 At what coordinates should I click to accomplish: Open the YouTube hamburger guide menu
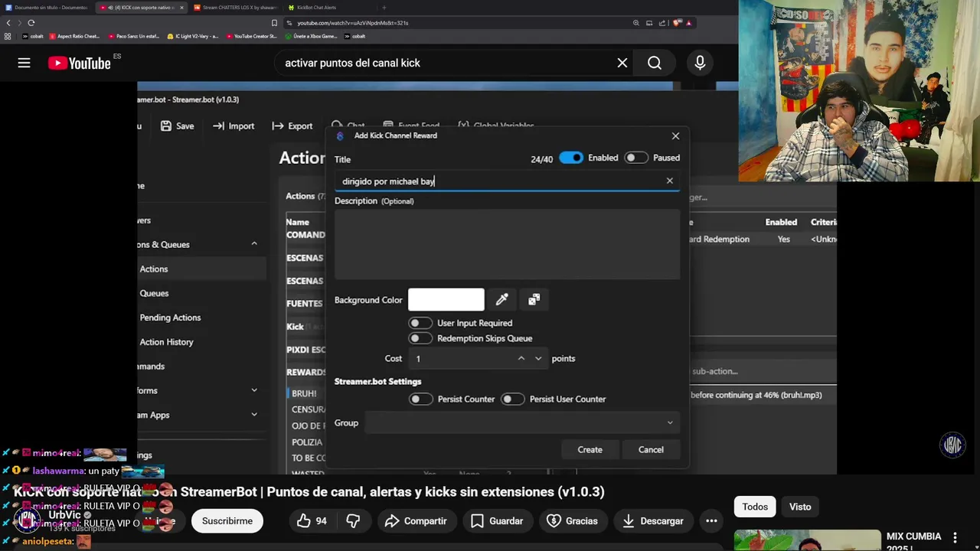coord(24,63)
